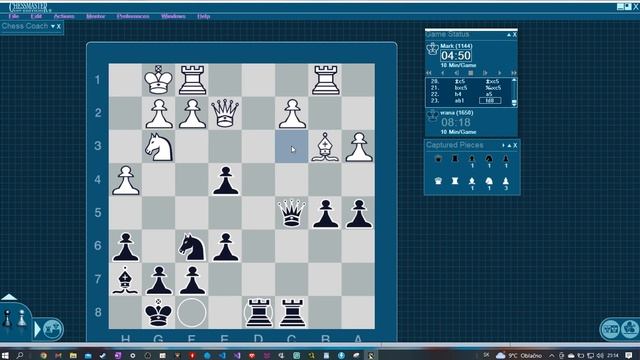
Task: Select the black king on g8
Action: tap(158, 313)
